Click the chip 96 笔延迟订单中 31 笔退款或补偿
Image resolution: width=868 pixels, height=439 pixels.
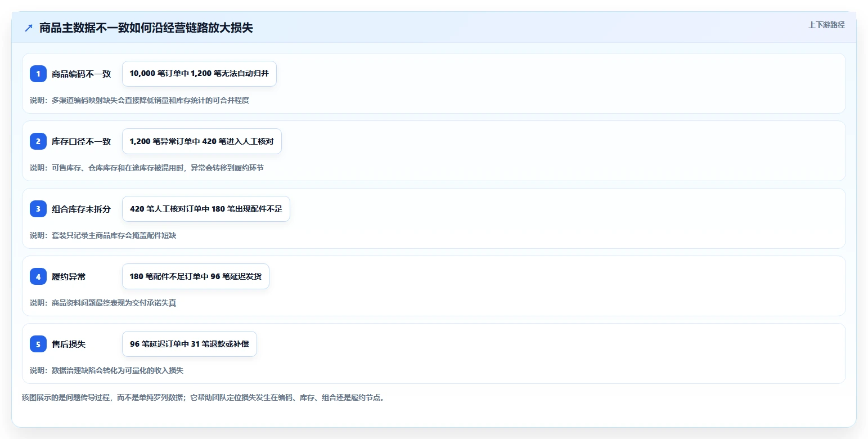pyautogui.click(x=190, y=344)
